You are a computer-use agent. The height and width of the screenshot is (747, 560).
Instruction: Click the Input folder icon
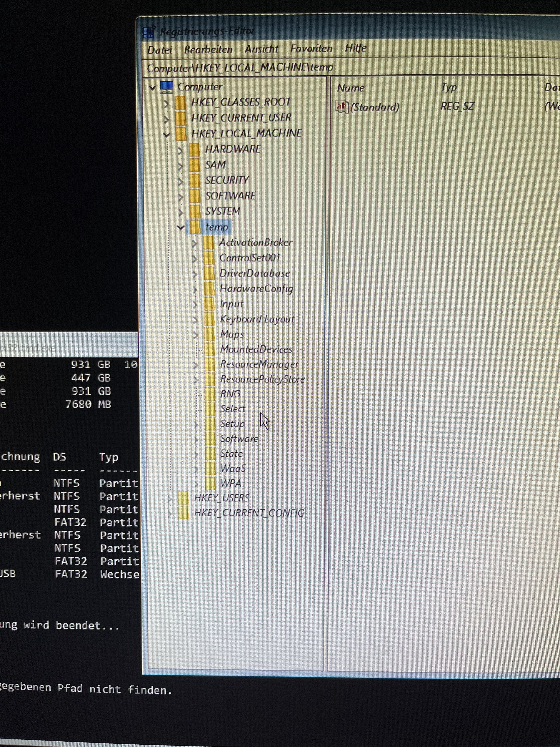210,304
